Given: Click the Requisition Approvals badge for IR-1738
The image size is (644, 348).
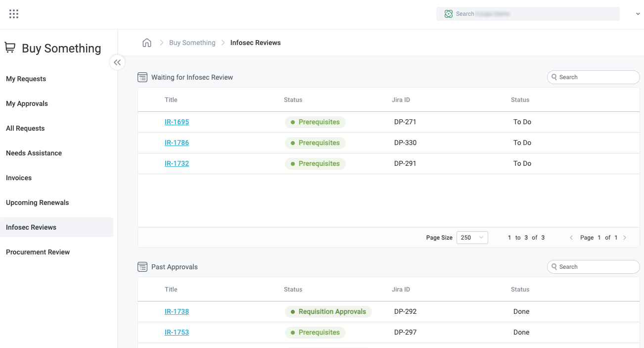Looking at the screenshot, I should 328,311.
